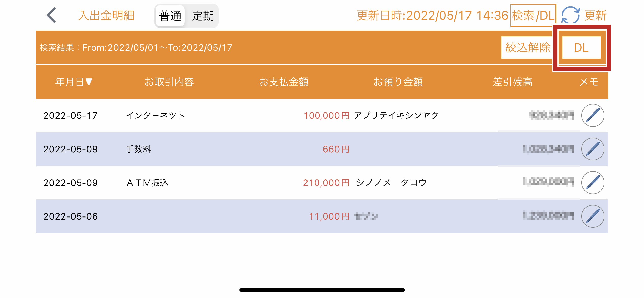Image resolution: width=644 pixels, height=298 pixels.
Task: Select the 100,000円 アプリテイキシンヤク transaction row
Action: pyautogui.click(x=322, y=115)
